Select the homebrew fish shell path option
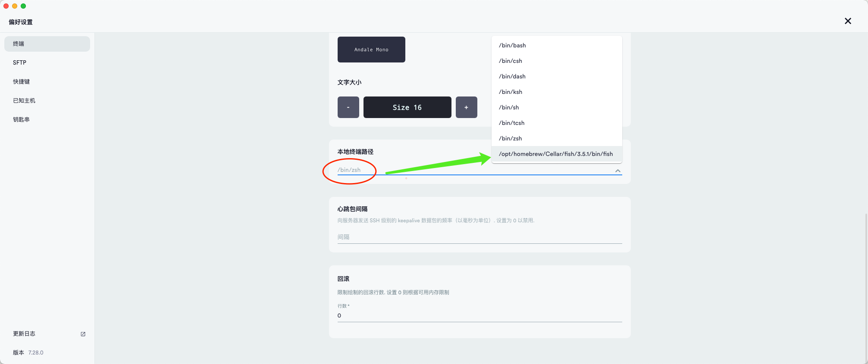 pos(557,154)
